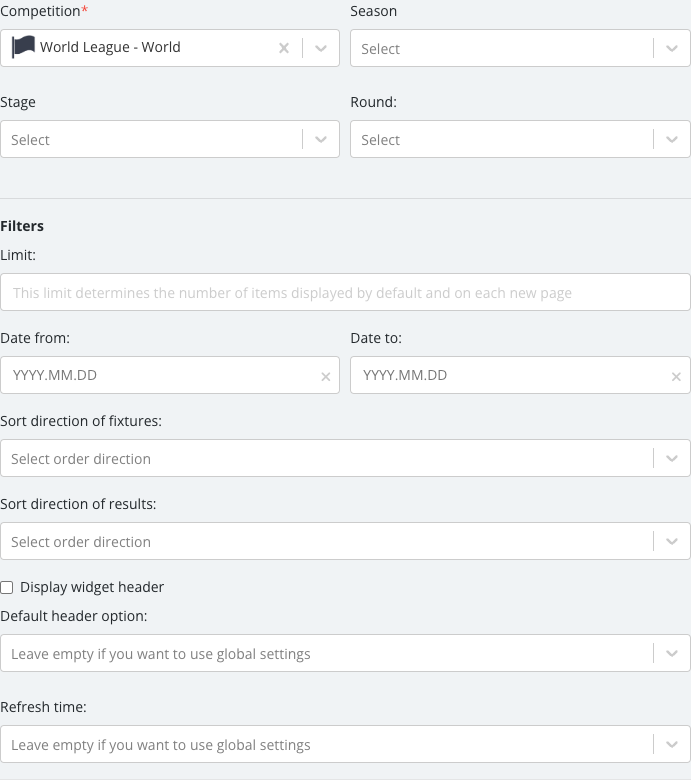Clear the World League competition selection
This screenshot has width=691, height=780.
(284, 48)
